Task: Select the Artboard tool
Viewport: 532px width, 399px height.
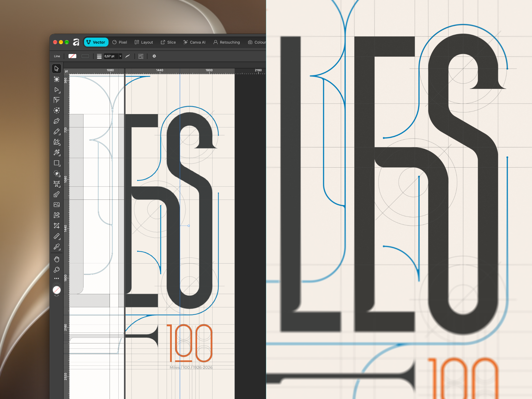Action: 56,79
